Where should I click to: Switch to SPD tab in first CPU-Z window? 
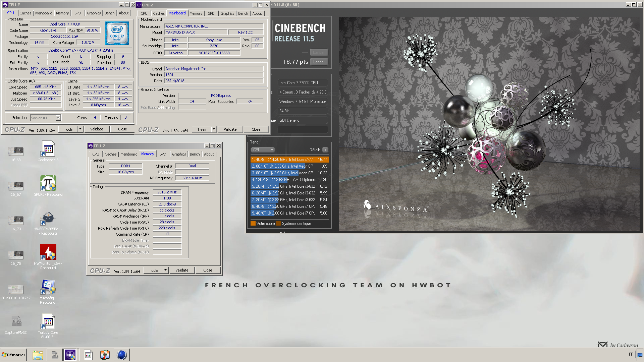[78, 13]
